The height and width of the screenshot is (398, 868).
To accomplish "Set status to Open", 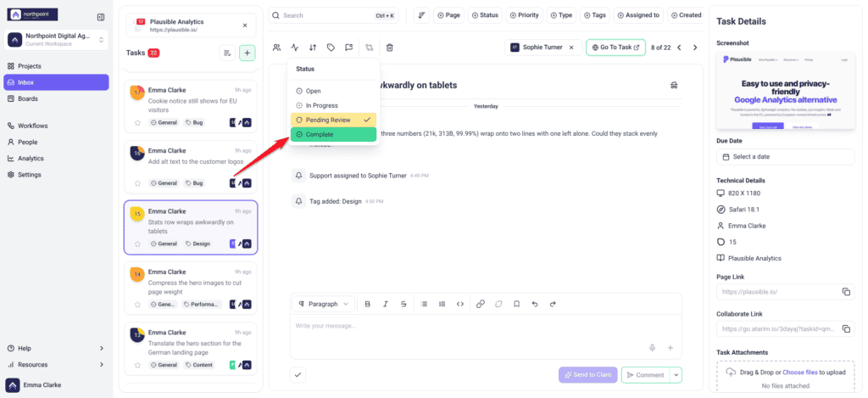I will point(333,91).
